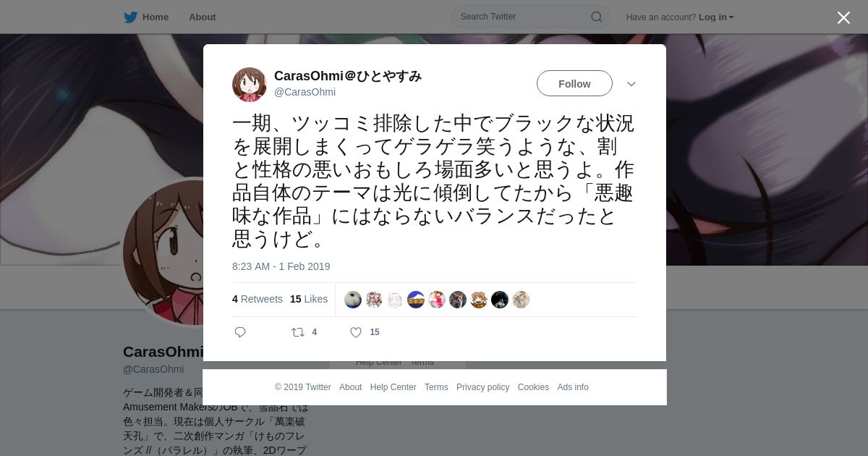
Task: Open the @CarasOhmi handle in tweet header
Action: tap(305, 92)
